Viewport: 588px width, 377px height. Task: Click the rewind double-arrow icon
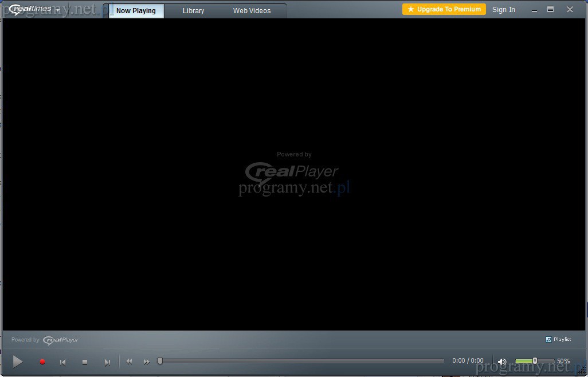(x=129, y=362)
